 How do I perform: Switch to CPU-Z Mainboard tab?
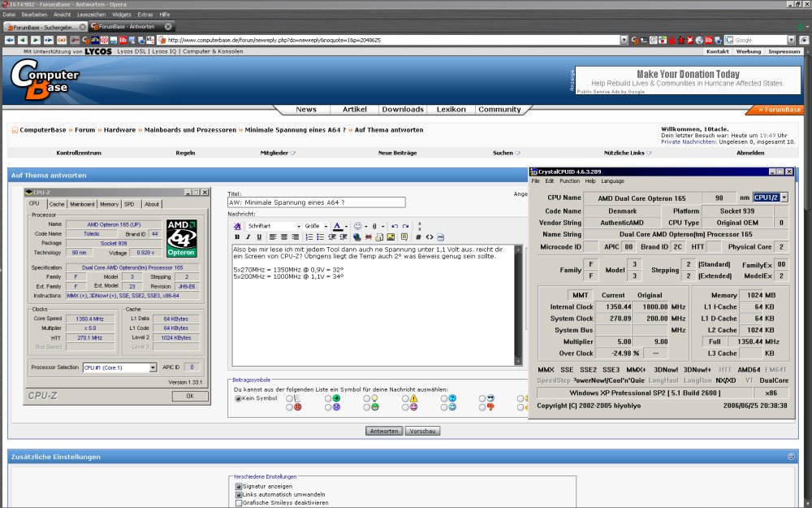tap(82, 204)
